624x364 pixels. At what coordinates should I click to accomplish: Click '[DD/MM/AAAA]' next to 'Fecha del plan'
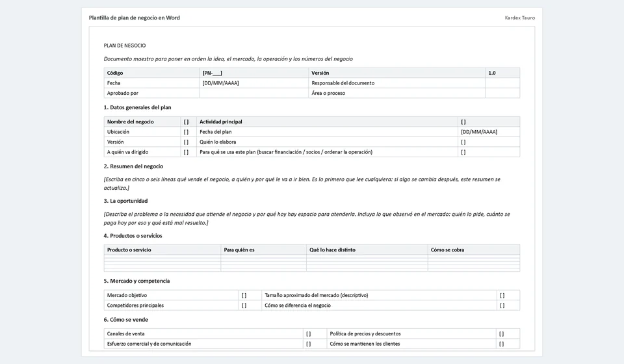tap(489, 132)
